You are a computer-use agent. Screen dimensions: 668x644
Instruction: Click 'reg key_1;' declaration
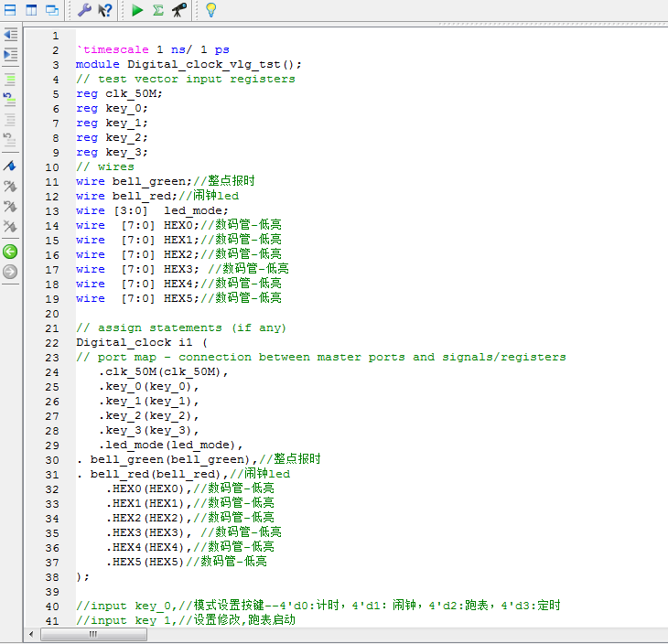pyautogui.click(x=112, y=123)
